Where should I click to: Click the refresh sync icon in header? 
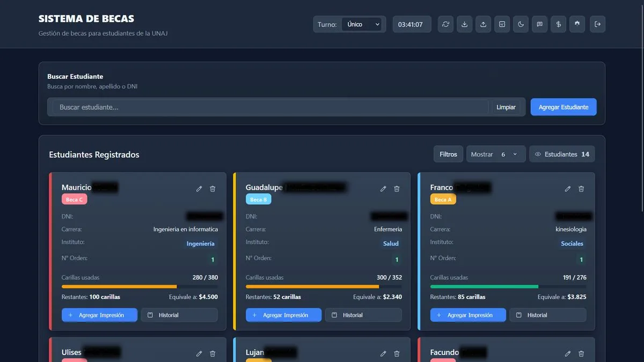point(445,24)
